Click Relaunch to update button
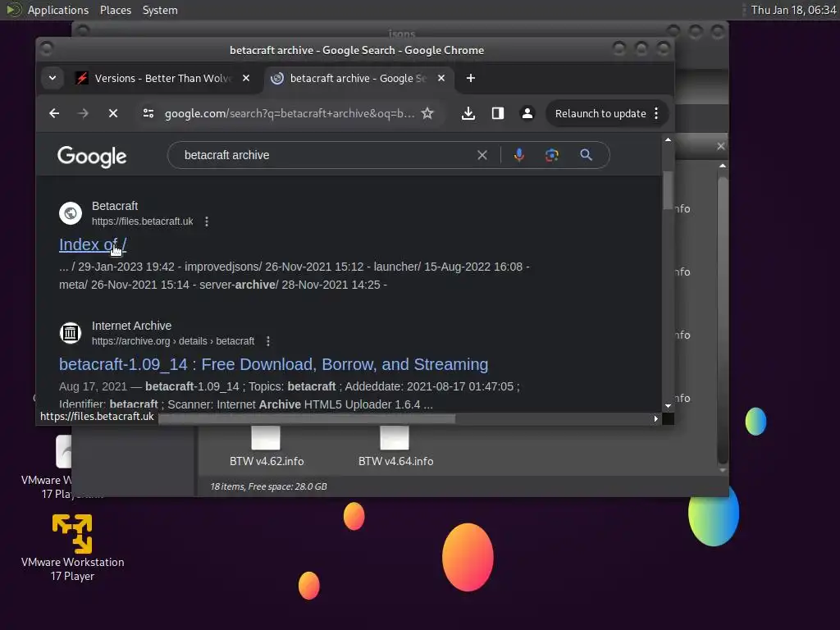Screen dimensions: 840x630 pyautogui.click(x=600, y=113)
